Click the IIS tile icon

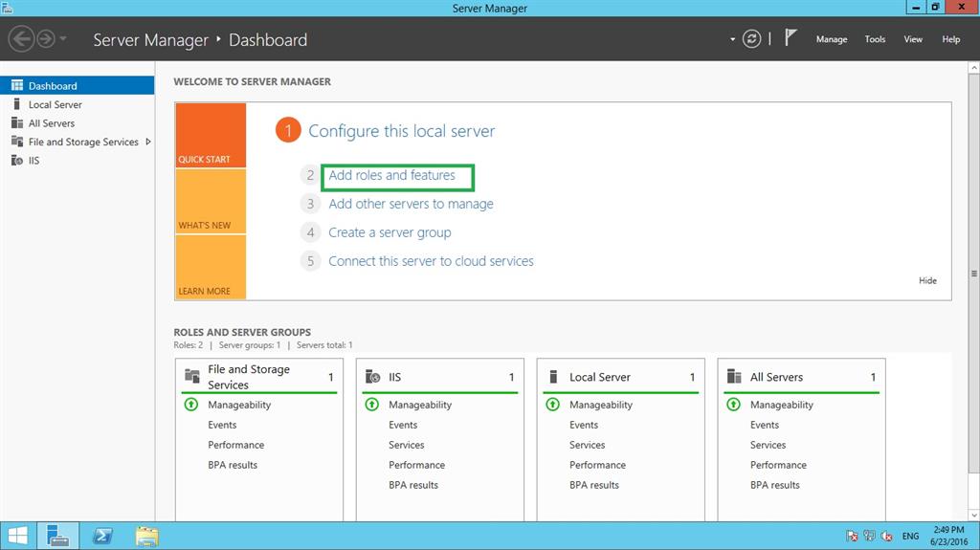[372, 376]
